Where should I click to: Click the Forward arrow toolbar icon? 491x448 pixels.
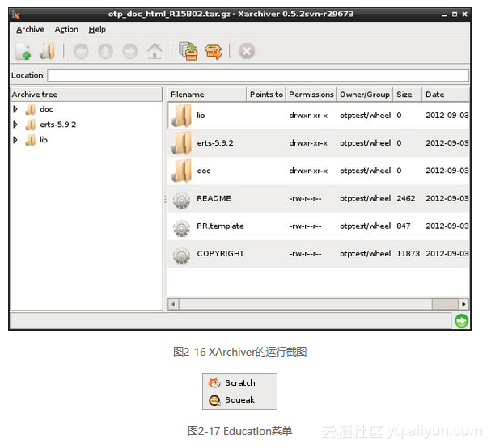click(x=130, y=51)
